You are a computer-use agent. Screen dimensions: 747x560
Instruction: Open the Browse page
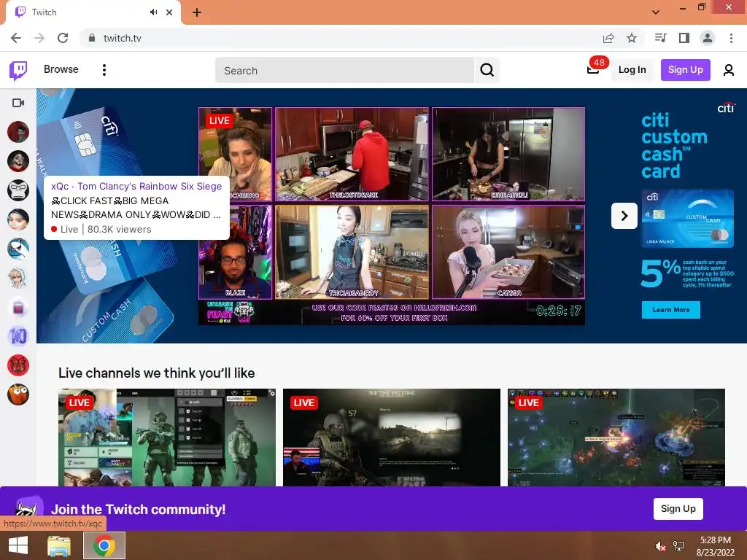coord(61,69)
